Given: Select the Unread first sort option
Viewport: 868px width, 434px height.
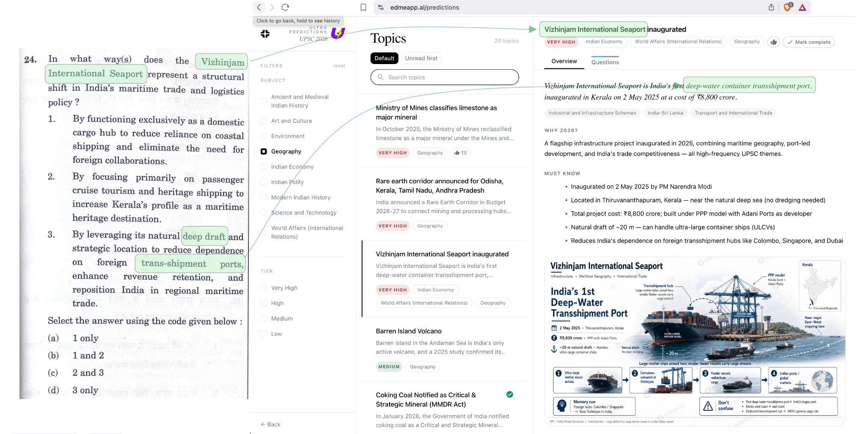Looking at the screenshot, I should (421, 58).
